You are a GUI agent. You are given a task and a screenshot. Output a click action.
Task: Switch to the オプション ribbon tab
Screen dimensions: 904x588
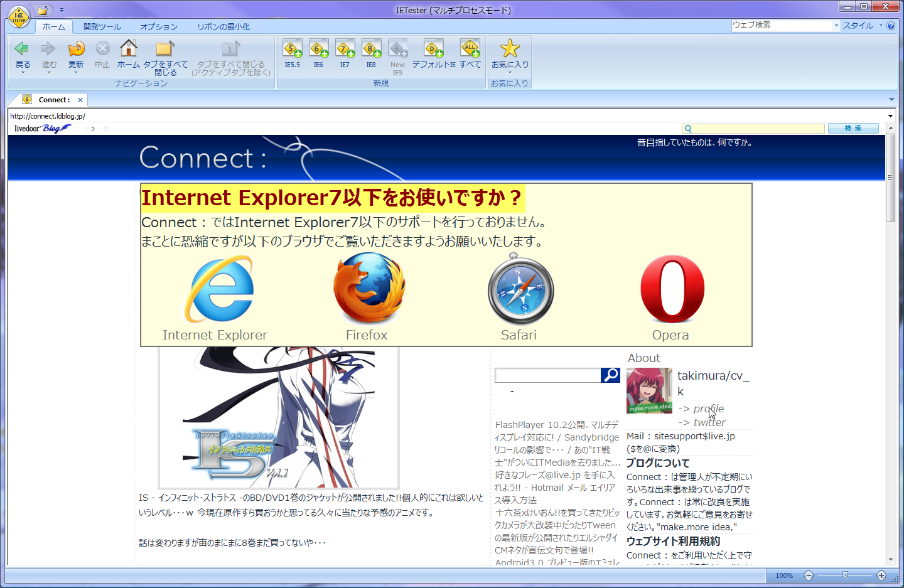coord(159,27)
